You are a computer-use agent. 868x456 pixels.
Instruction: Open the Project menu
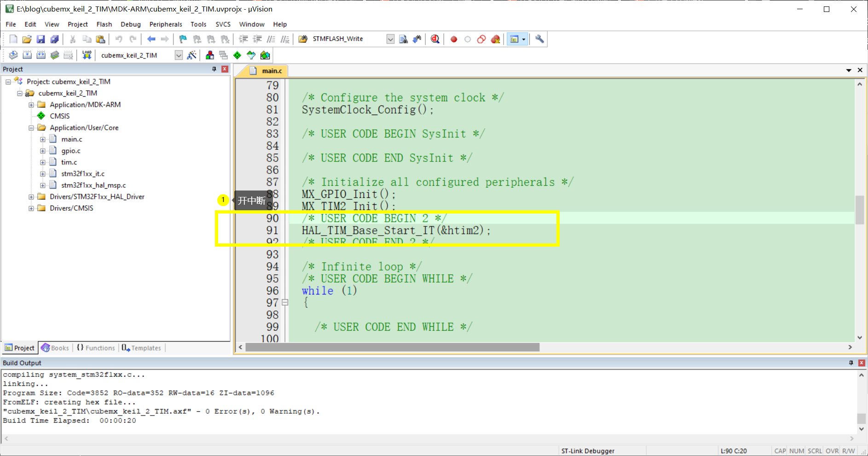[77, 24]
